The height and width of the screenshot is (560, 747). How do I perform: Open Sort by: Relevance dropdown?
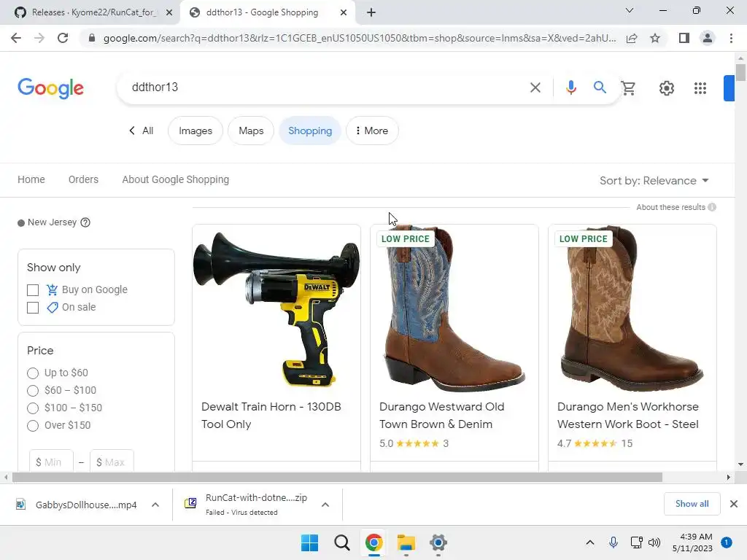[x=654, y=181]
